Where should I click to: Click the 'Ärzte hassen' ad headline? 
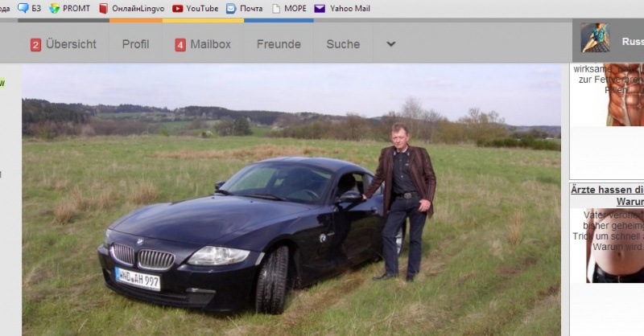607,190
